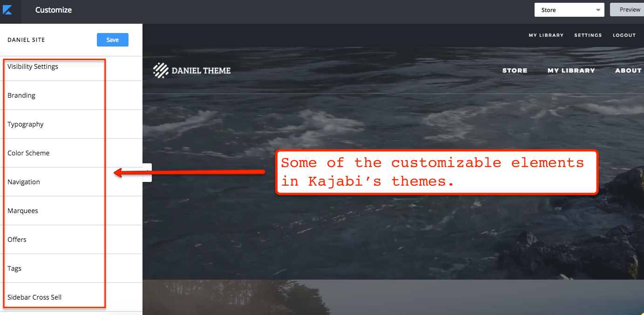Click the LOGOUT link

pyautogui.click(x=624, y=35)
